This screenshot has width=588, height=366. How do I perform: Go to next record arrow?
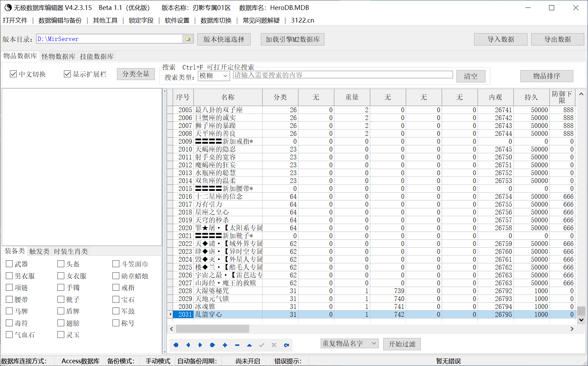click(200, 345)
